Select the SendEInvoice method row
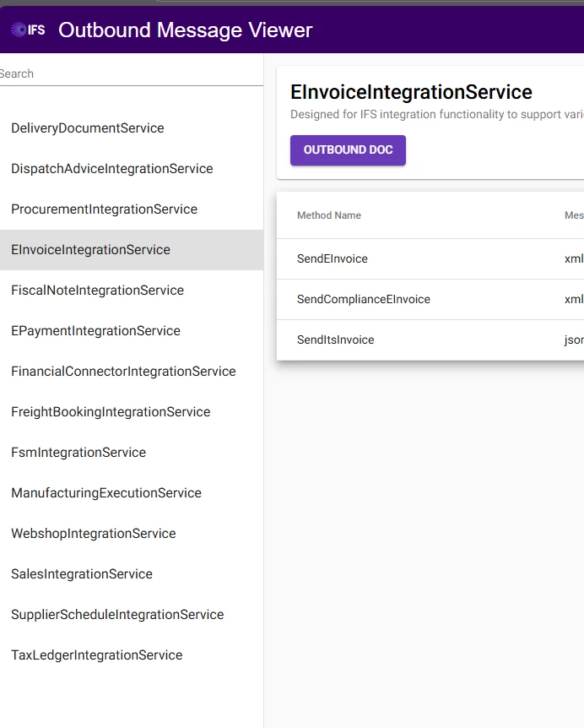This screenshot has height=728, width=584. (x=430, y=259)
